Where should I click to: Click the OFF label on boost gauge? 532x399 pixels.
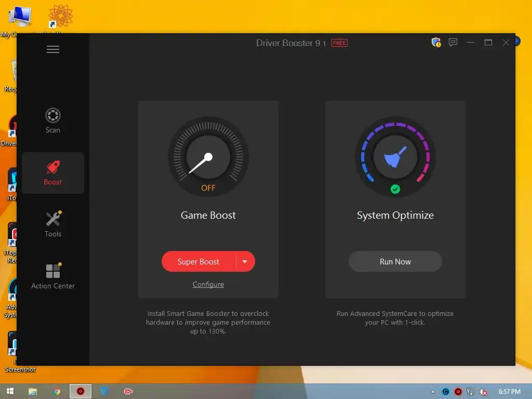point(208,188)
